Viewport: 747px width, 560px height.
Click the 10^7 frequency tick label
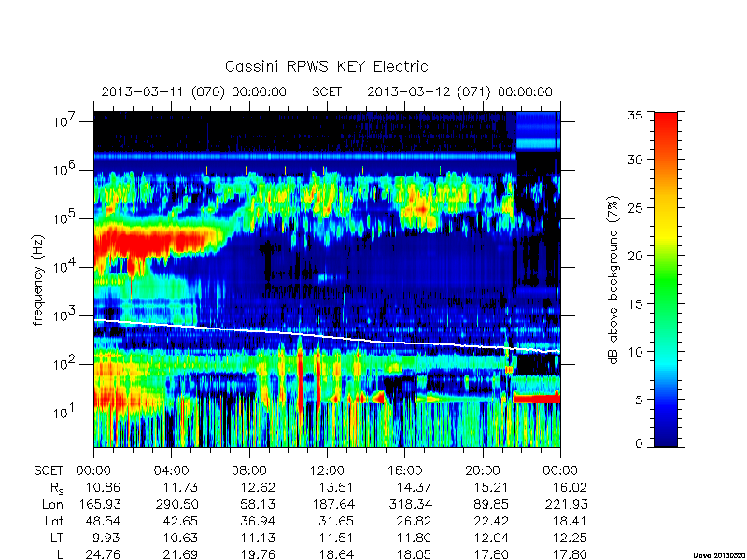point(63,120)
